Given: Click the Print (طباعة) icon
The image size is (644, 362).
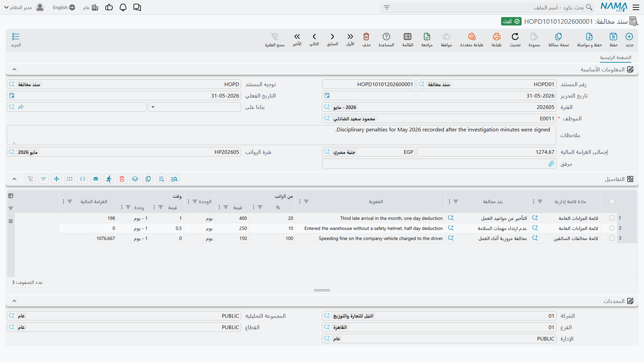Looking at the screenshot, I should pyautogui.click(x=496, y=37).
